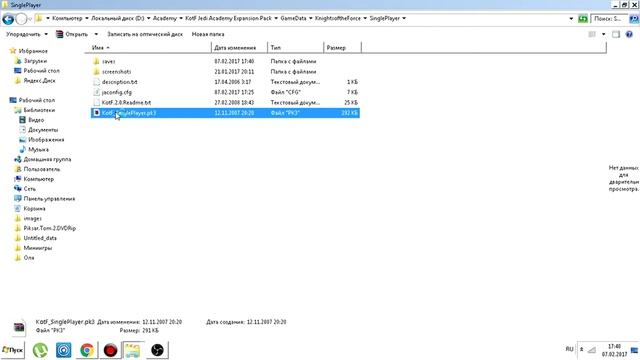Click Записать на оптический диск

(x=145, y=34)
